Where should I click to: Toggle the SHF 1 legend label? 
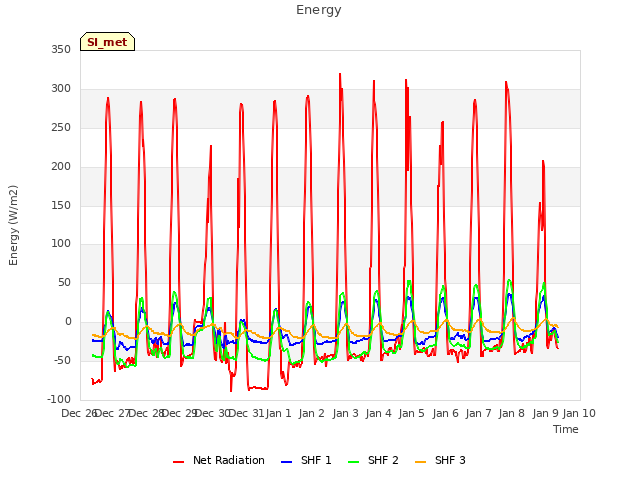[x=316, y=460]
